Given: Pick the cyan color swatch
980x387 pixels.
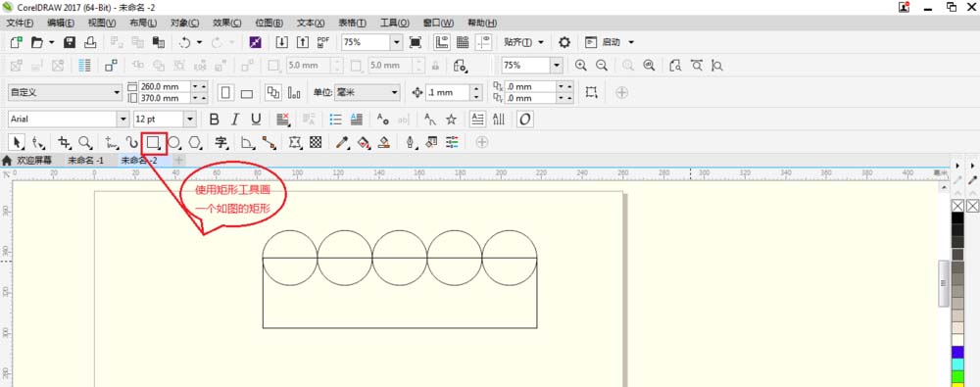Looking at the screenshot, I should coord(957,363).
